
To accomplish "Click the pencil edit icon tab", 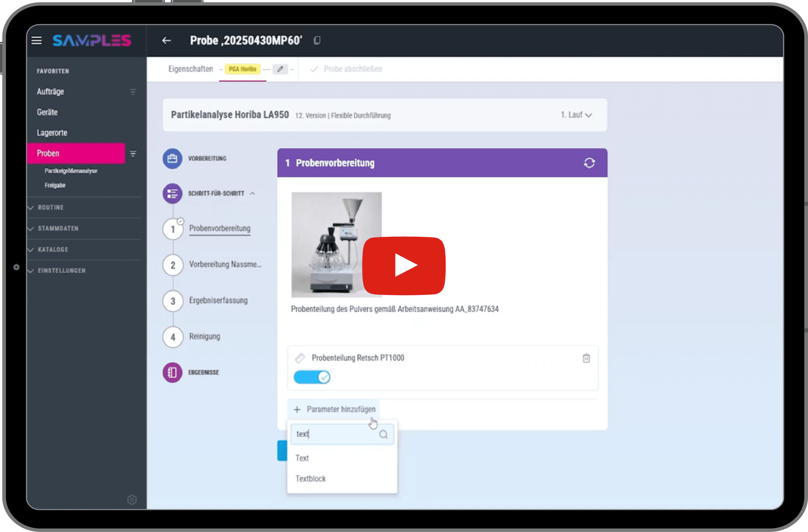I will point(280,69).
